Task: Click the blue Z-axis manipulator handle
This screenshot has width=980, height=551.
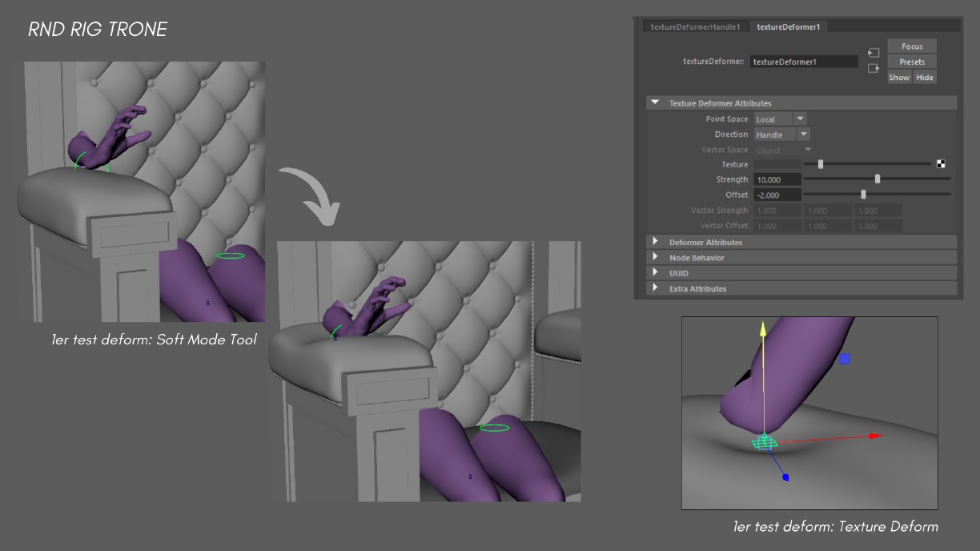Action: 785,477
